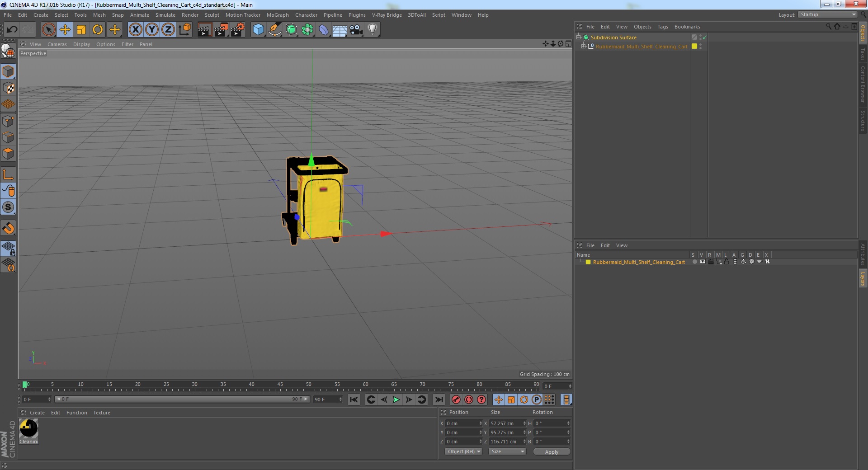The height and width of the screenshot is (470, 868).
Task: Toggle viewport maximize icon
Action: 568,44
